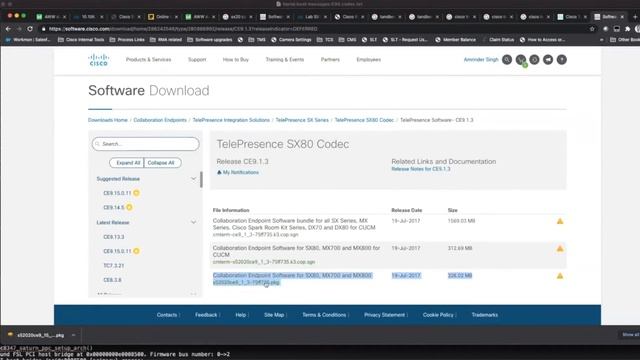This screenshot has height=360, width=640.
Task: Open the shopping cart icon in header
Action: click(521, 60)
